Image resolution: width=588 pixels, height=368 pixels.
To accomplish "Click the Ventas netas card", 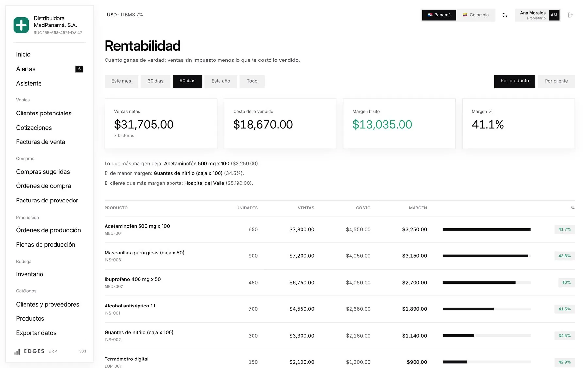I will pyautogui.click(x=161, y=124).
